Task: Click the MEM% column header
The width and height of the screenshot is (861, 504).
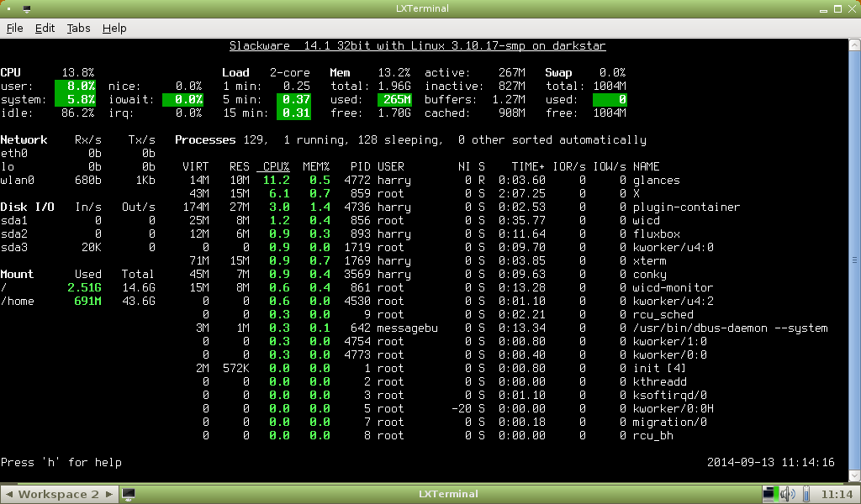Action: coord(316,166)
